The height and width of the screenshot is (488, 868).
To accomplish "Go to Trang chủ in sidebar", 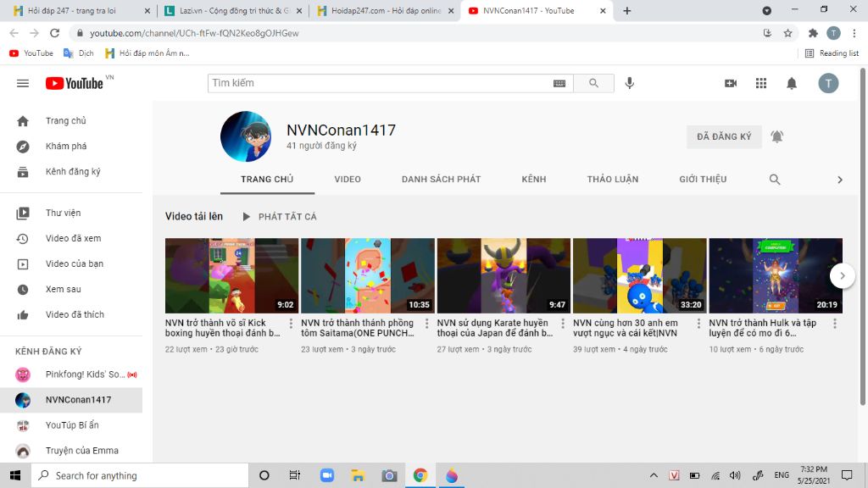I will click(71, 120).
